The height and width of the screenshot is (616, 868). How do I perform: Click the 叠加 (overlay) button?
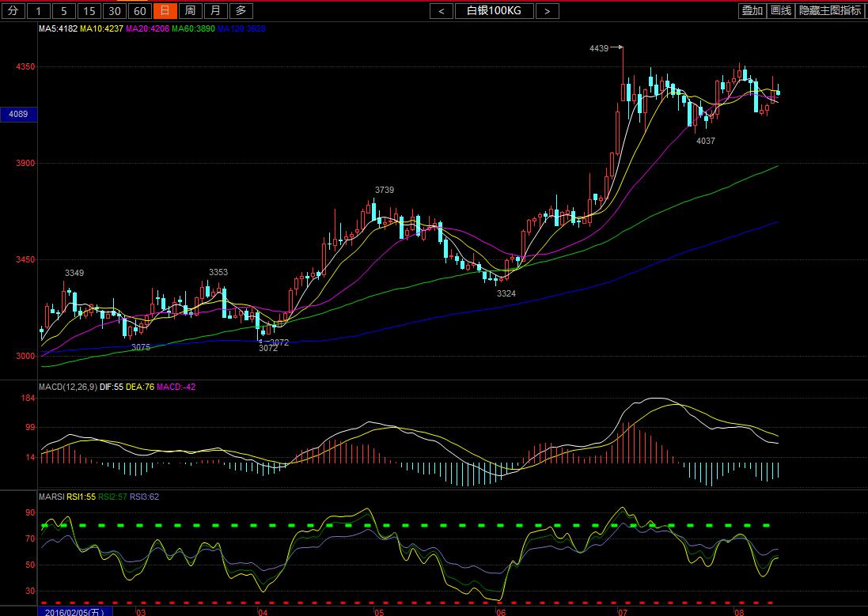(x=752, y=10)
